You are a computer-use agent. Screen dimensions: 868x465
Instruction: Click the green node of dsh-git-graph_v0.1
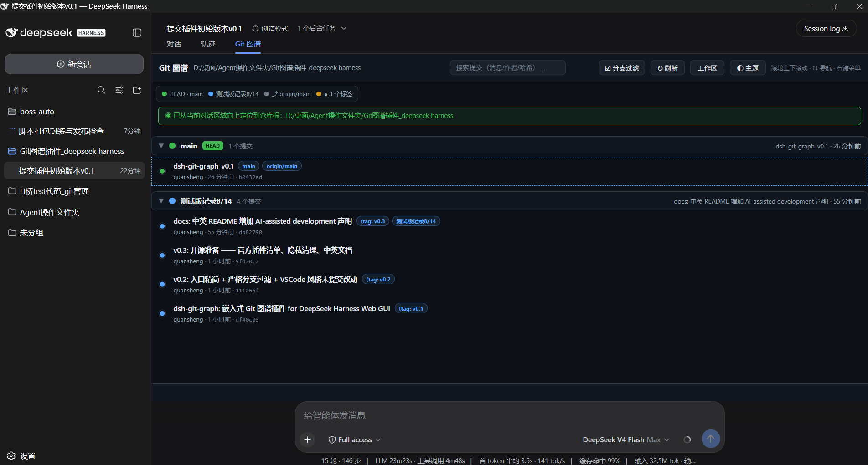coord(162,171)
